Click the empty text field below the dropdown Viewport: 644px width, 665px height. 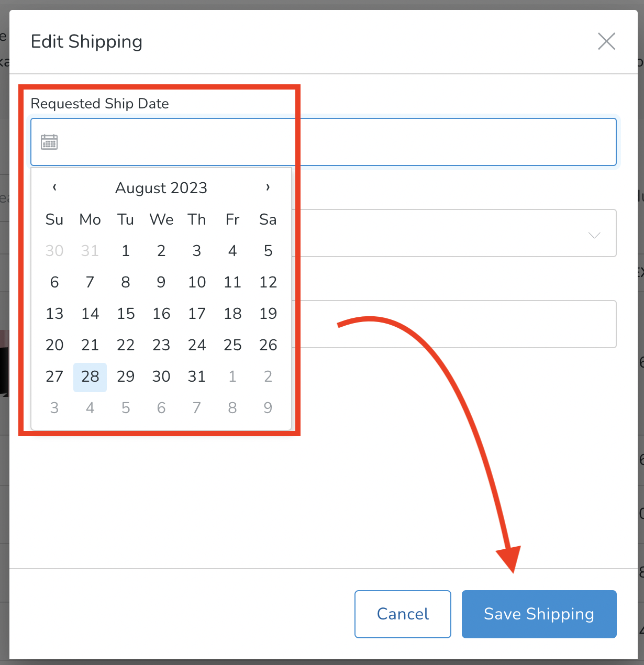(x=471, y=324)
